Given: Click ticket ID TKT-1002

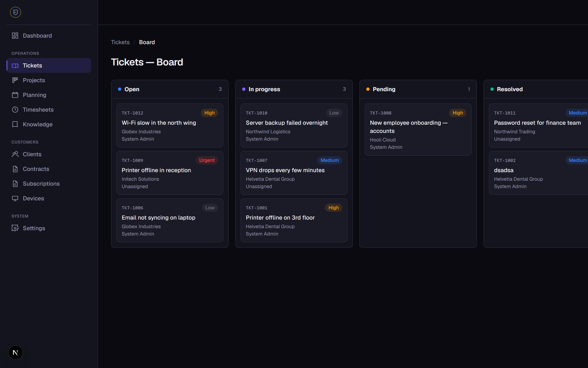Looking at the screenshot, I should tap(505, 160).
